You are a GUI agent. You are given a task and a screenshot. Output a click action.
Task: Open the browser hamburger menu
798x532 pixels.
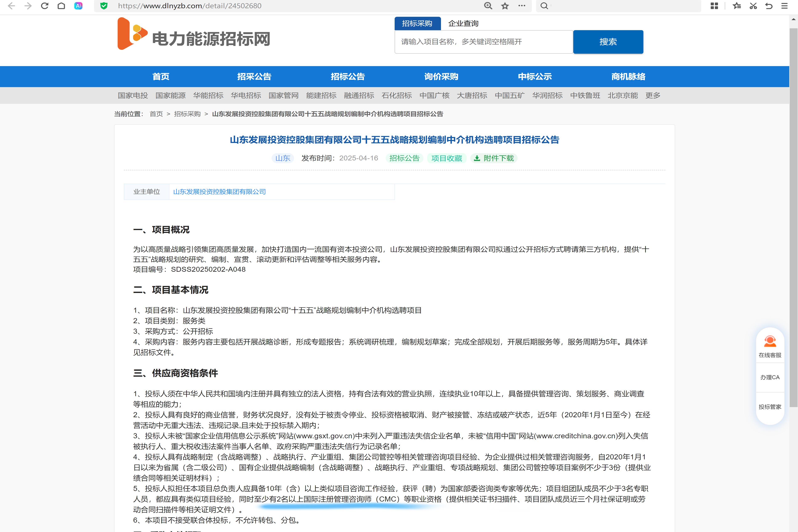[784, 6]
